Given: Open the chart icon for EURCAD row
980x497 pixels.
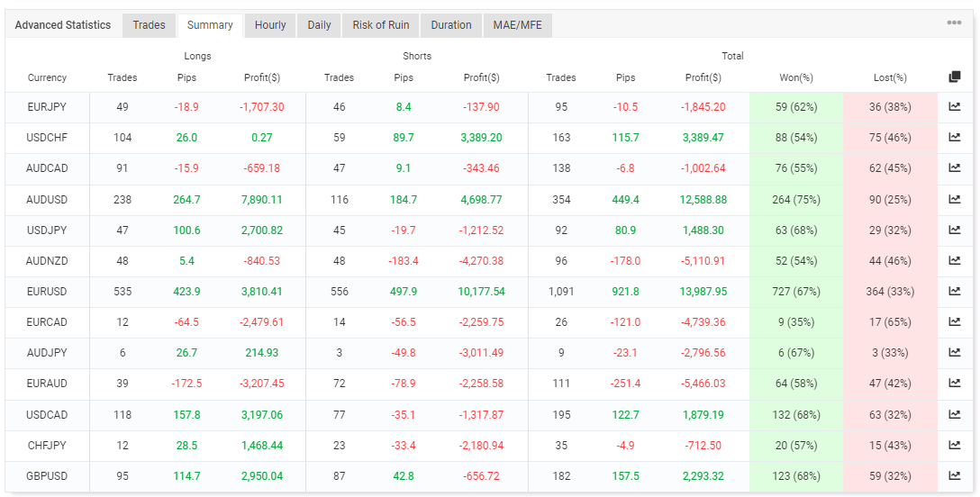Looking at the screenshot, I should pyautogui.click(x=955, y=322).
